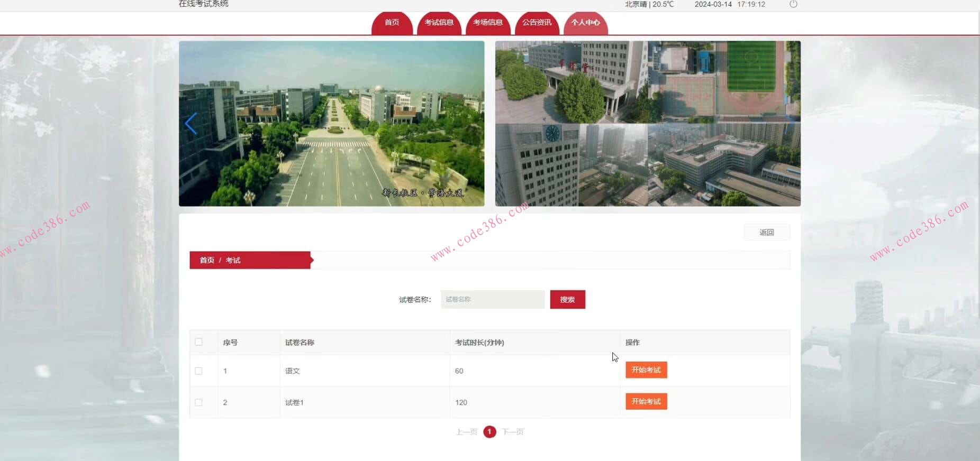This screenshot has width=980, height=461.
Task: Start the 语文 exam with 开始考试
Action: coord(646,370)
